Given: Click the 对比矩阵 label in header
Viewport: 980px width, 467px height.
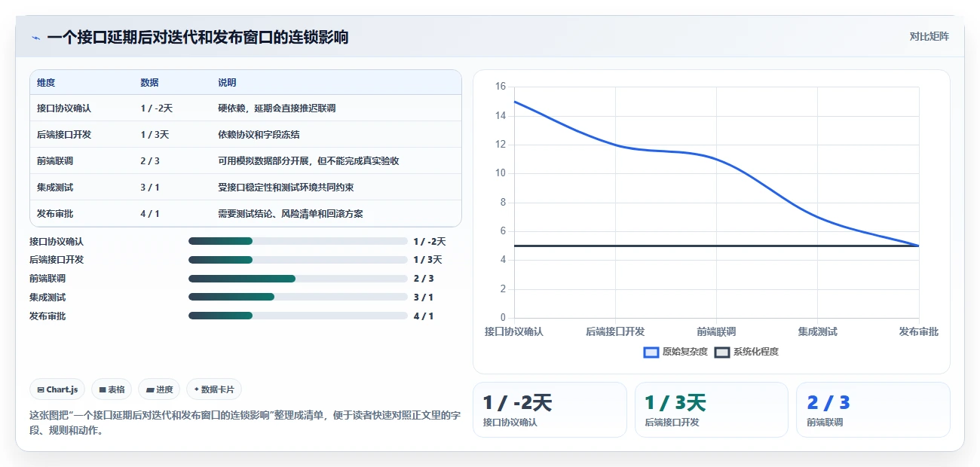Looking at the screenshot, I should [x=929, y=36].
